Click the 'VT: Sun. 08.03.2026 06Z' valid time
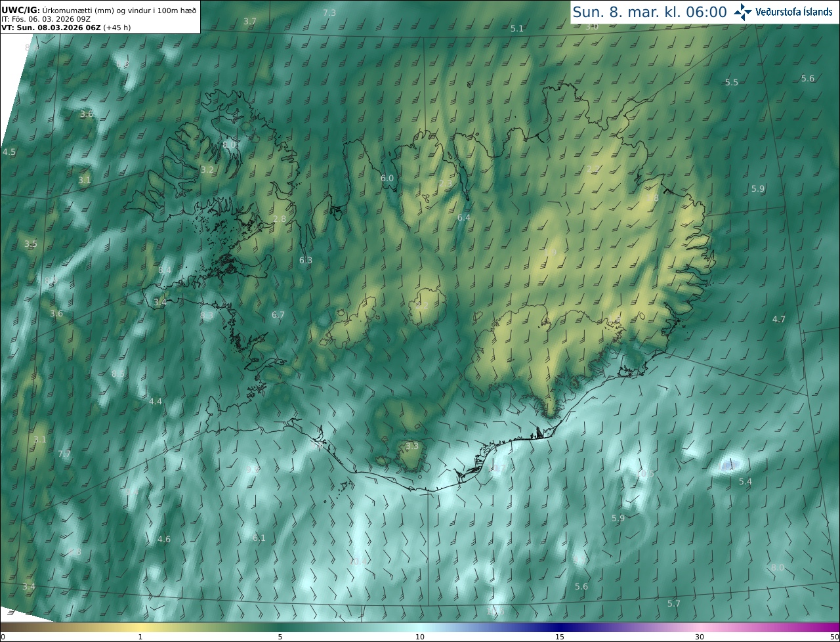The image size is (840, 642). 51,28
